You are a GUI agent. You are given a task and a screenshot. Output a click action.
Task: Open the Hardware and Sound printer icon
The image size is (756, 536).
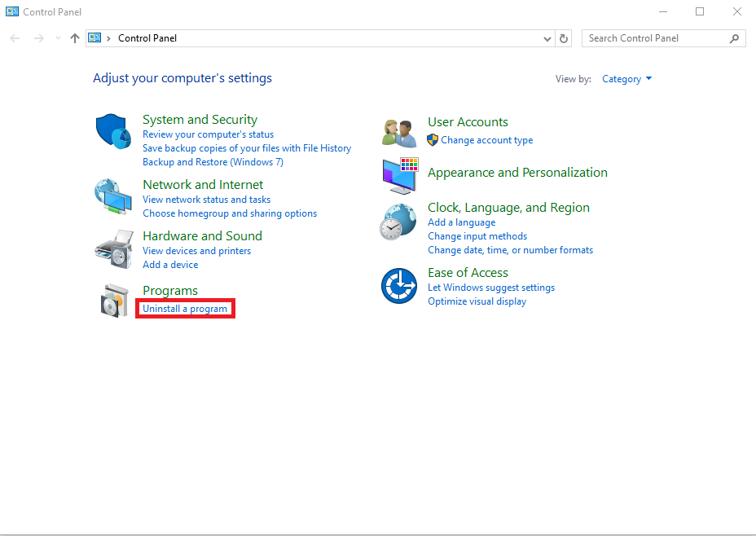tap(114, 248)
